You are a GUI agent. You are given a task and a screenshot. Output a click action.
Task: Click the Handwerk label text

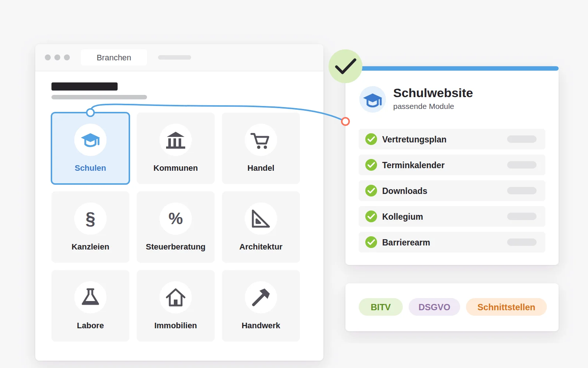click(x=261, y=325)
